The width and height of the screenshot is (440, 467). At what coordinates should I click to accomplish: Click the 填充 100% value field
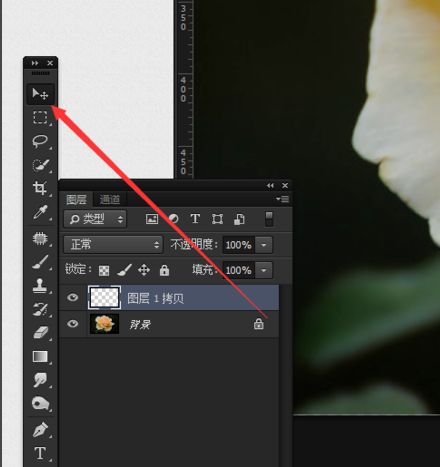[239, 270]
